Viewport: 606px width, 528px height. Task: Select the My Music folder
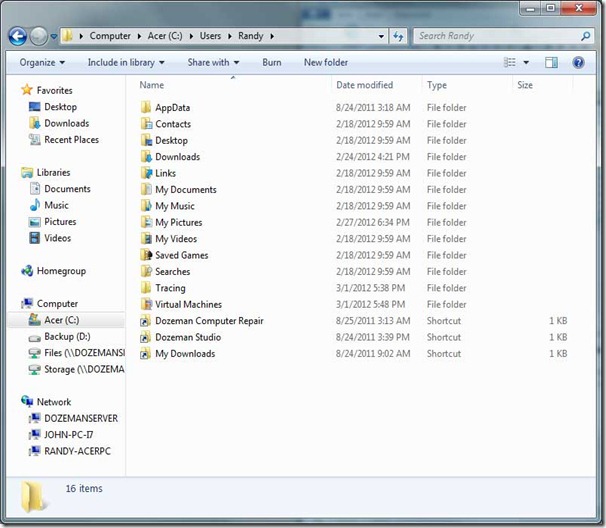pyautogui.click(x=175, y=206)
